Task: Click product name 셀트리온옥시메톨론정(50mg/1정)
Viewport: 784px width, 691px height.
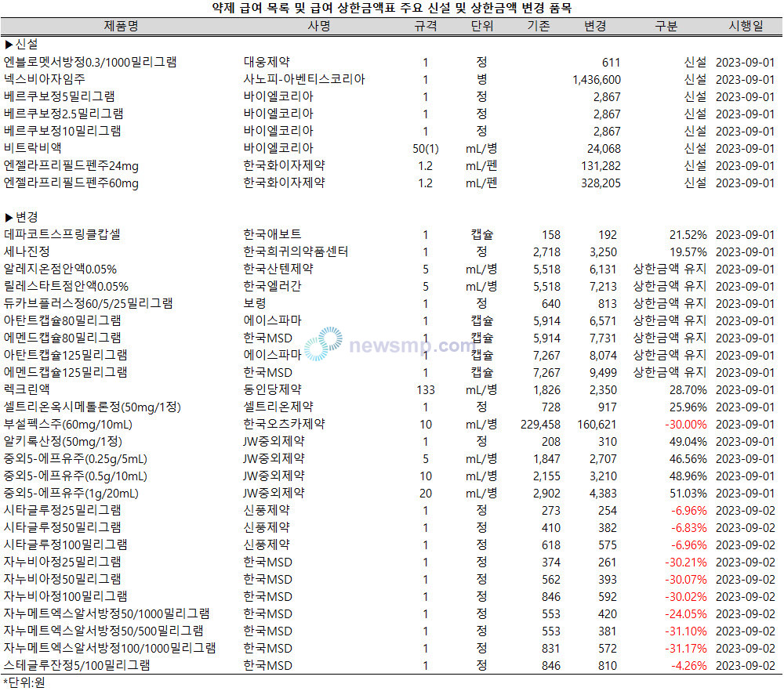Action: 92,407
